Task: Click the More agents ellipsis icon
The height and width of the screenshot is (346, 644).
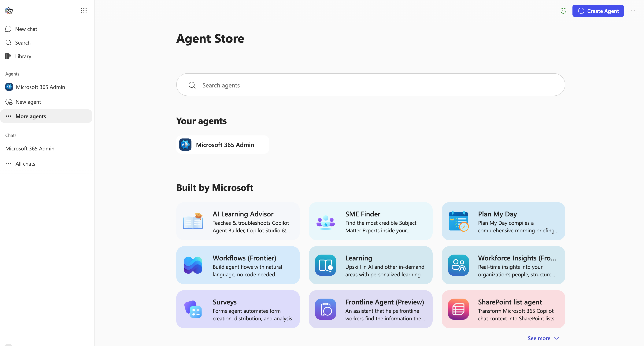Action: pyautogui.click(x=9, y=116)
